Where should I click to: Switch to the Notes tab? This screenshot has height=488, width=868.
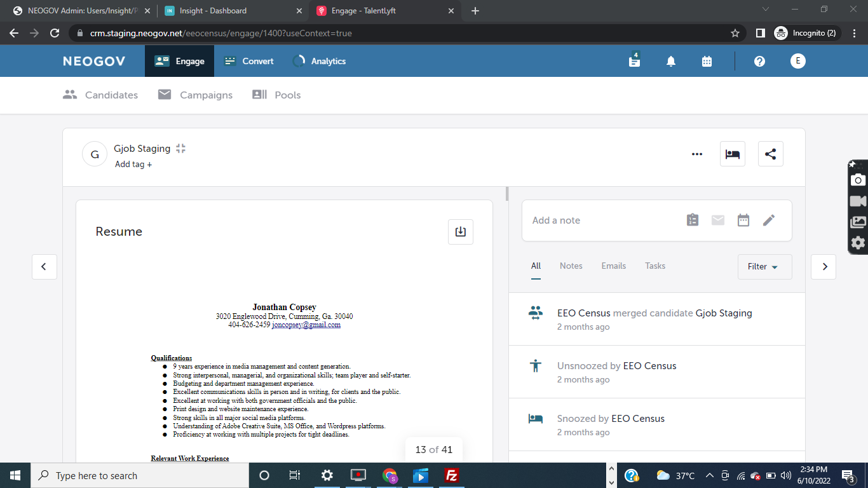(x=571, y=266)
